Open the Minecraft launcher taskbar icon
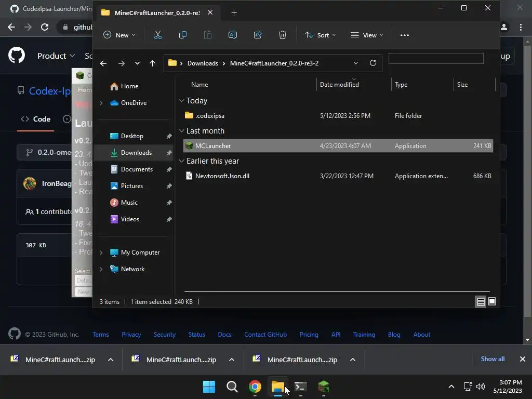Image resolution: width=532 pixels, height=399 pixels. [x=323, y=387]
